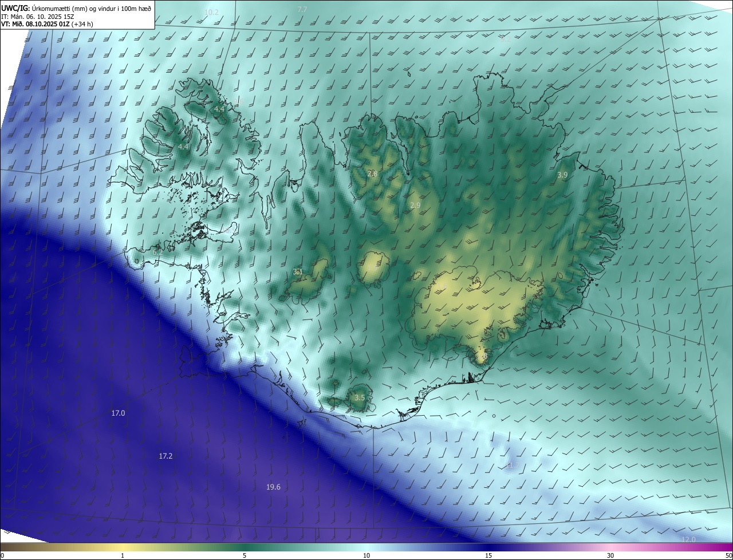Select the 2.9 value label

click(415, 205)
